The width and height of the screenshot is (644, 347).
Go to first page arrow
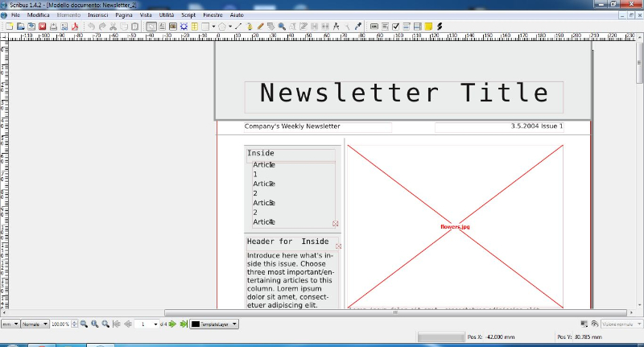[117, 324]
